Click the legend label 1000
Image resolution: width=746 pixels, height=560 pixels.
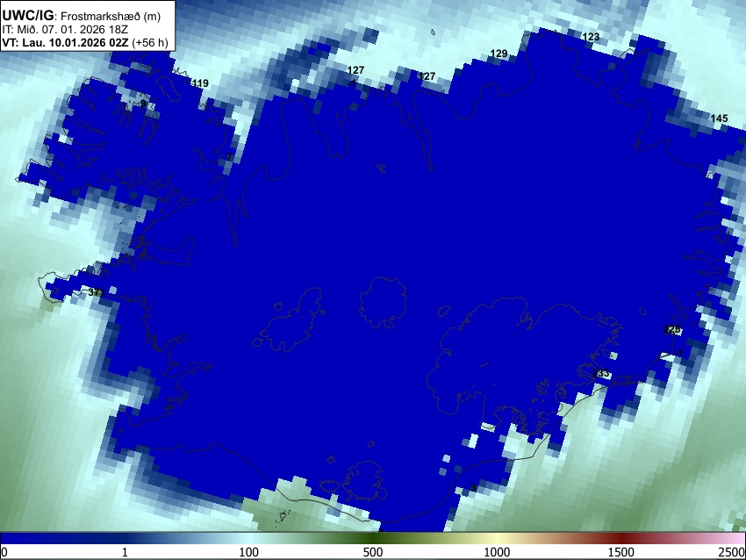(x=497, y=552)
